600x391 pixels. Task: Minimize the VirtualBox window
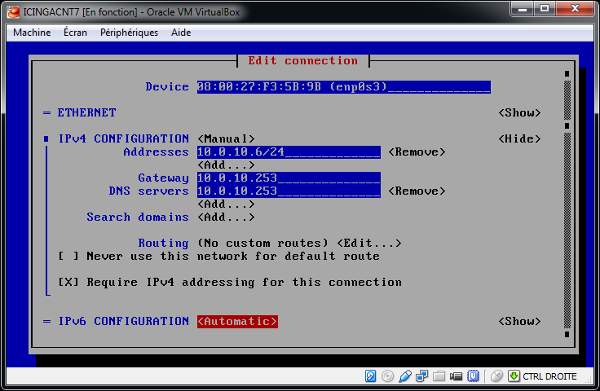click(523, 8)
